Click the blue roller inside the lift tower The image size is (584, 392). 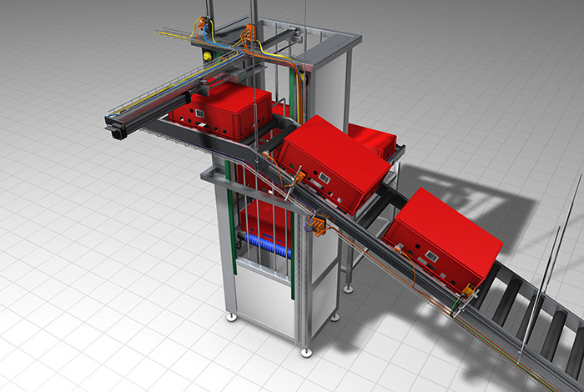pos(267,249)
